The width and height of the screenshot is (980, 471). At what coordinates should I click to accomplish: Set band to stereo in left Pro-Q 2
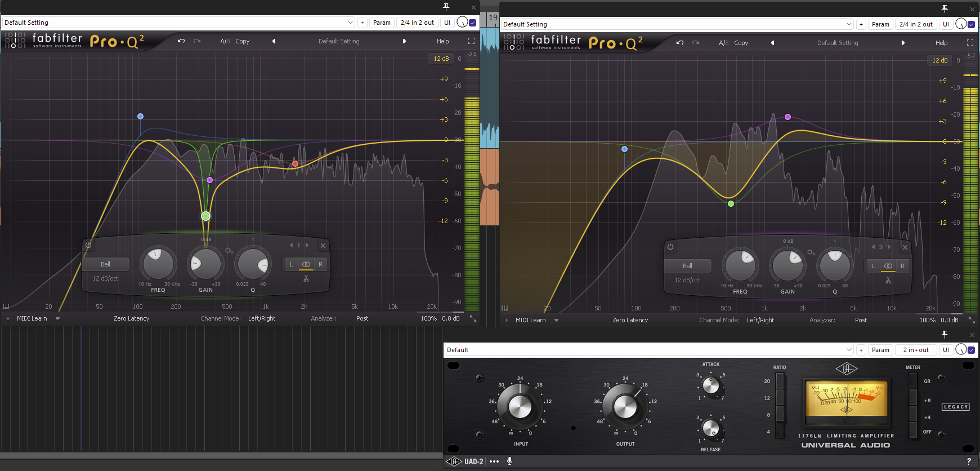[306, 264]
